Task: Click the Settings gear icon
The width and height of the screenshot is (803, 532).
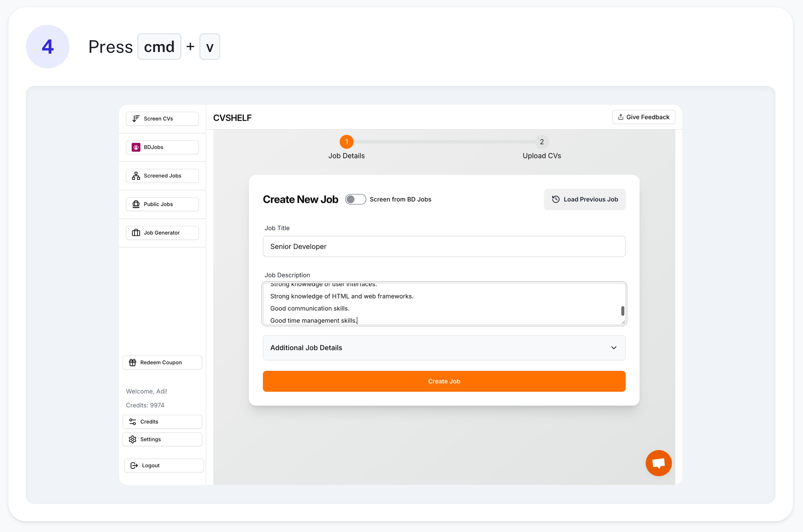Action: pyautogui.click(x=132, y=439)
